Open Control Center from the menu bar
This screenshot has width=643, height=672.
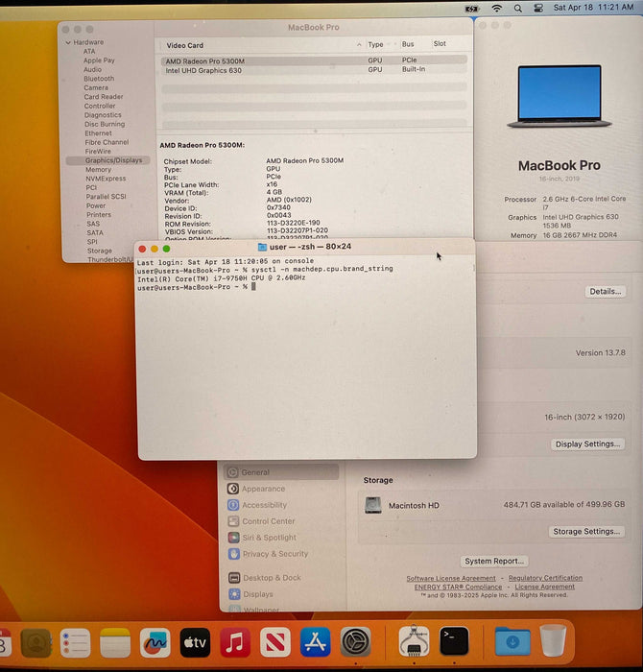point(538,8)
